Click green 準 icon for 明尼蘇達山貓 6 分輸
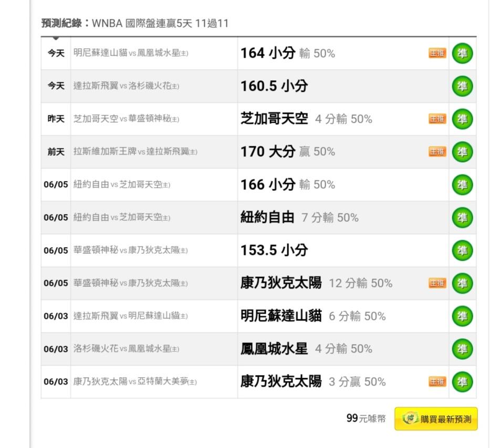The image size is (501, 448). 462,316
